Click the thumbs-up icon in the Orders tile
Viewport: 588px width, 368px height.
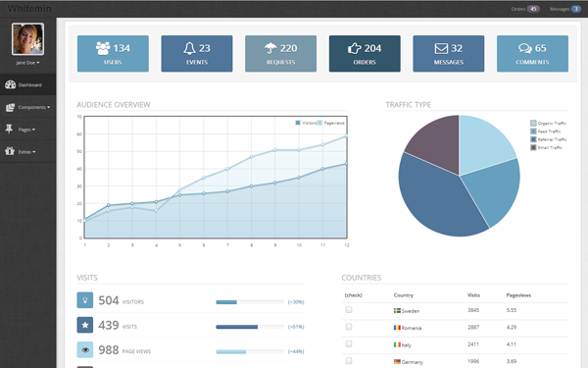click(x=355, y=48)
